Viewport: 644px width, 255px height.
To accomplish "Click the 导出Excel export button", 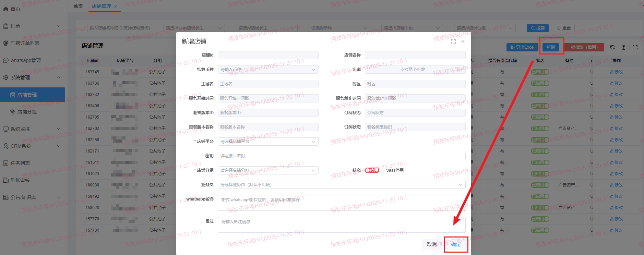I will pos(522,47).
